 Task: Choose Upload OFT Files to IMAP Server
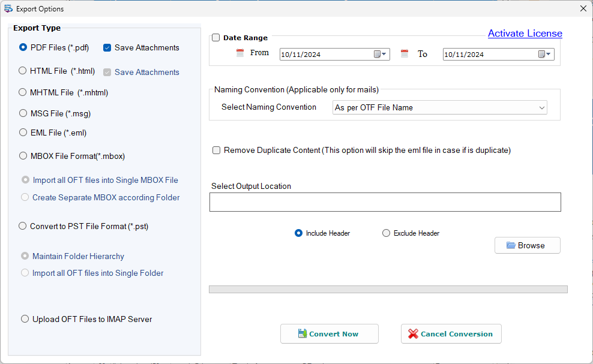[x=25, y=319]
